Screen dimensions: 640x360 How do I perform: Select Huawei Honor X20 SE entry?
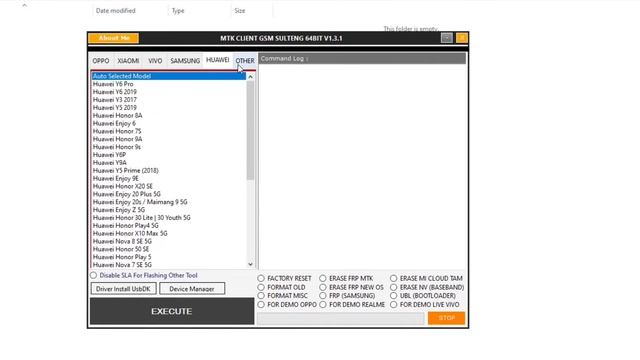click(169, 186)
